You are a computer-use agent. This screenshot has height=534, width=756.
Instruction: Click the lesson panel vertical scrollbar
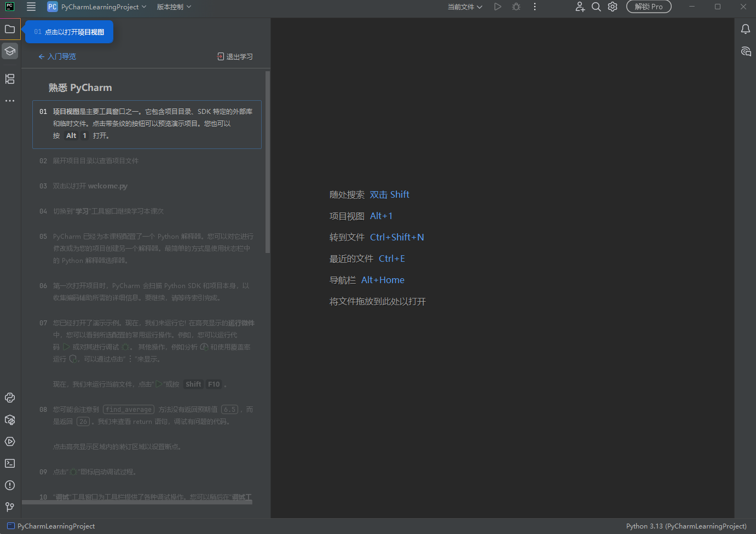coord(268,162)
